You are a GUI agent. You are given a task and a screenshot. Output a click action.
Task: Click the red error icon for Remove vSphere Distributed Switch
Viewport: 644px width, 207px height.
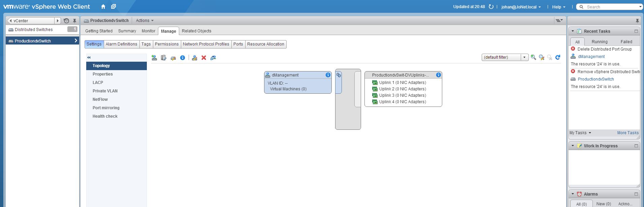573,71
